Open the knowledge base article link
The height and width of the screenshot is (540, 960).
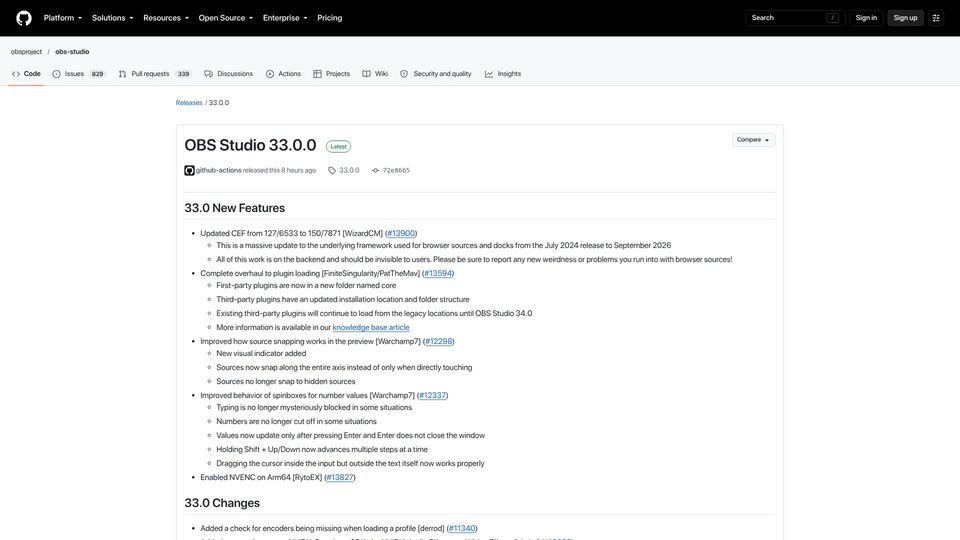click(x=371, y=328)
